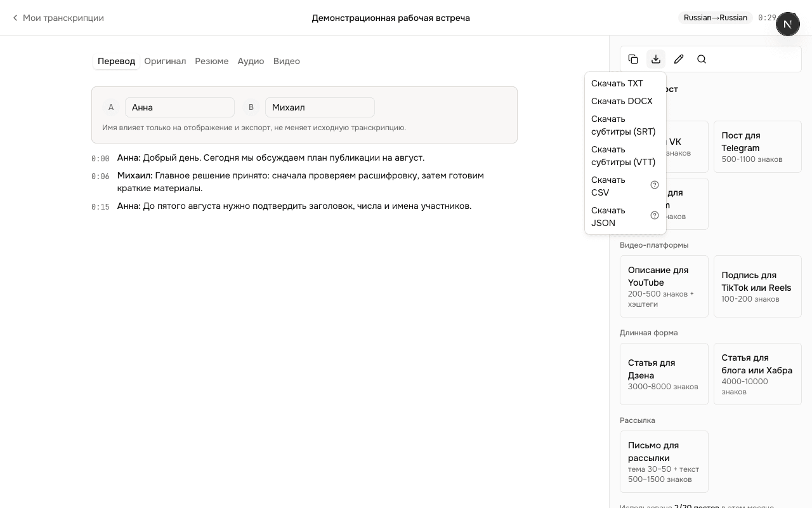Open the user avatar N

click(x=788, y=24)
